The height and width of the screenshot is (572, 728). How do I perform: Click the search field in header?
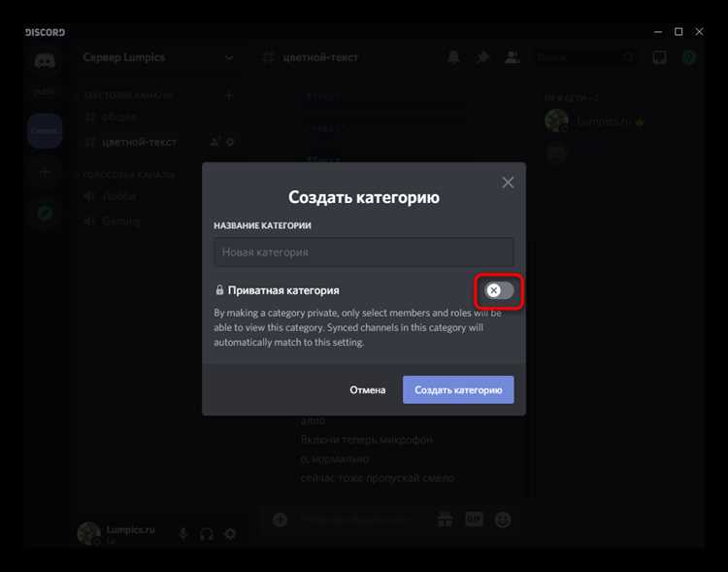click(x=585, y=57)
